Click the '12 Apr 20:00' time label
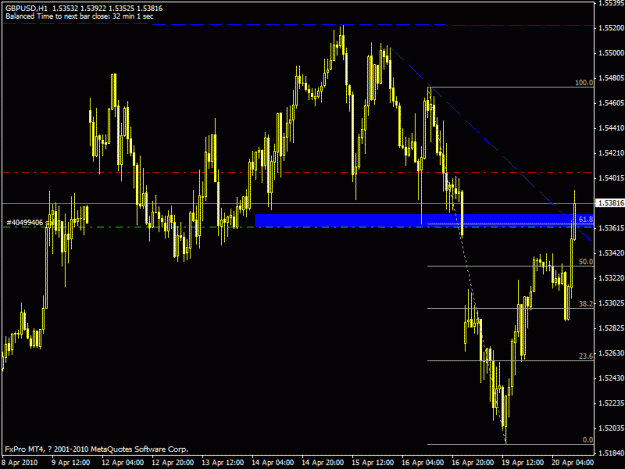Image resolution: width=625 pixels, height=469 pixels. pos(173,463)
